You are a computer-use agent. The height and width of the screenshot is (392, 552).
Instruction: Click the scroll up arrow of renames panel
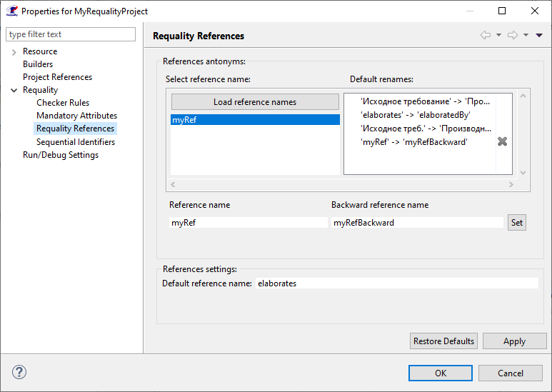[x=523, y=96]
